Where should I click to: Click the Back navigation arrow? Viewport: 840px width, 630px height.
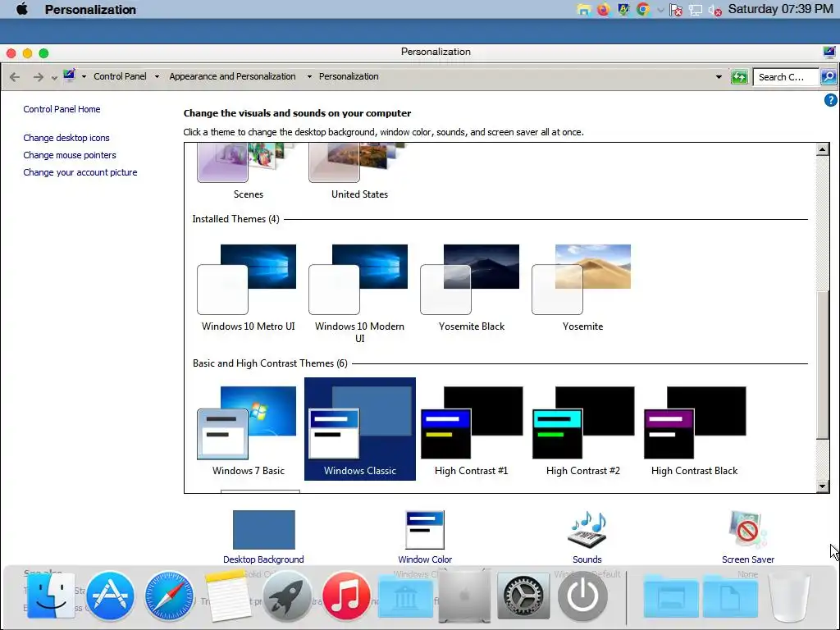(x=15, y=76)
